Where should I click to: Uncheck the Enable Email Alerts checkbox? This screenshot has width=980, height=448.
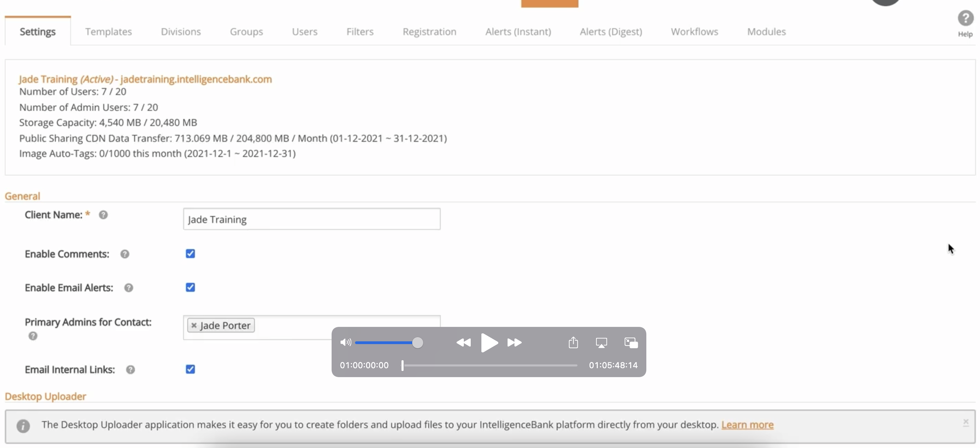click(190, 288)
